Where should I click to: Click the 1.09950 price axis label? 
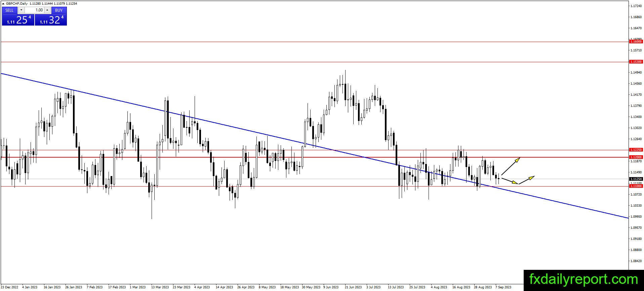pyautogui.click(x=636, y=217)
